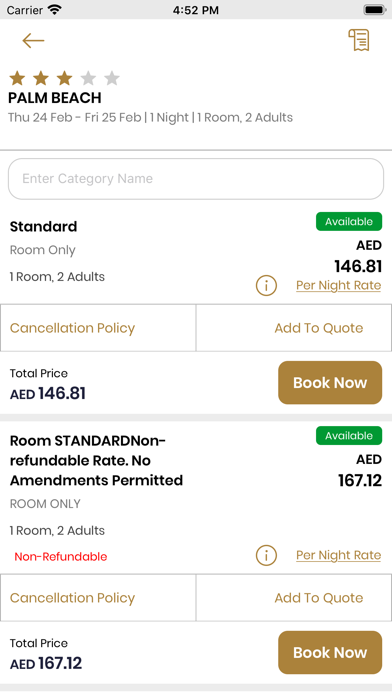Tap the fourth grey rating star

(x=88, y=79)
